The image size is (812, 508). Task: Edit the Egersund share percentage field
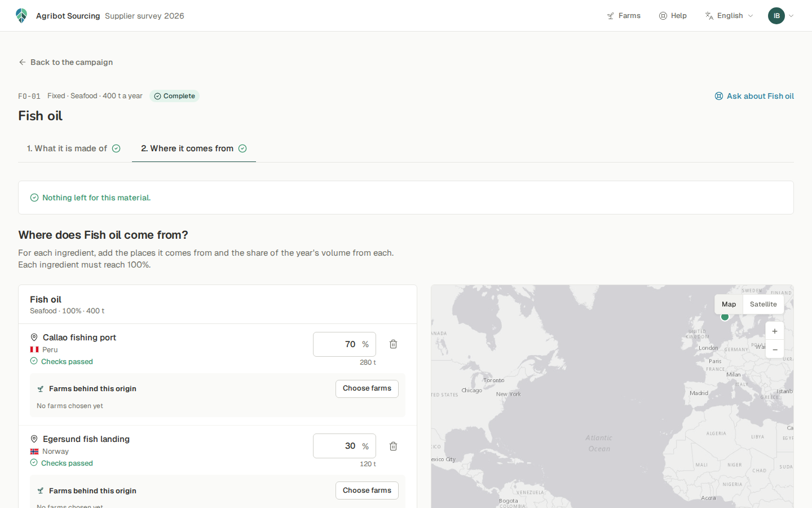pyautogui.click(x=345, y=446)
